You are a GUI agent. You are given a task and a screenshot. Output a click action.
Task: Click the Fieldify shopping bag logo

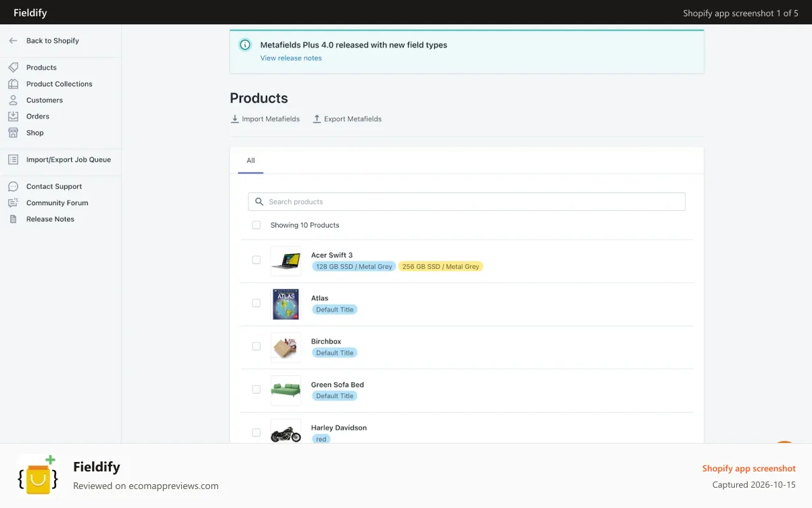(38, 475)
